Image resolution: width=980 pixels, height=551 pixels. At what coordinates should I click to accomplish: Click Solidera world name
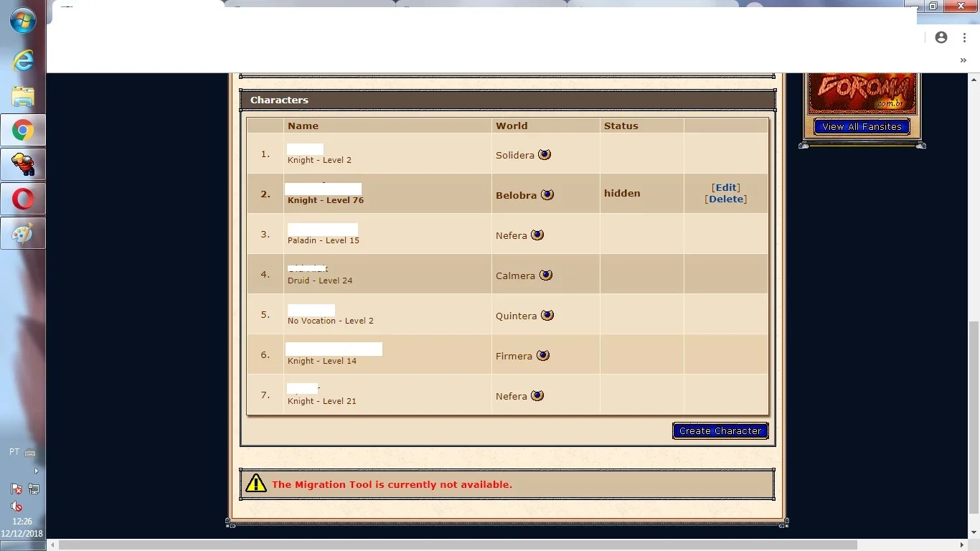(x=515, y=155)
